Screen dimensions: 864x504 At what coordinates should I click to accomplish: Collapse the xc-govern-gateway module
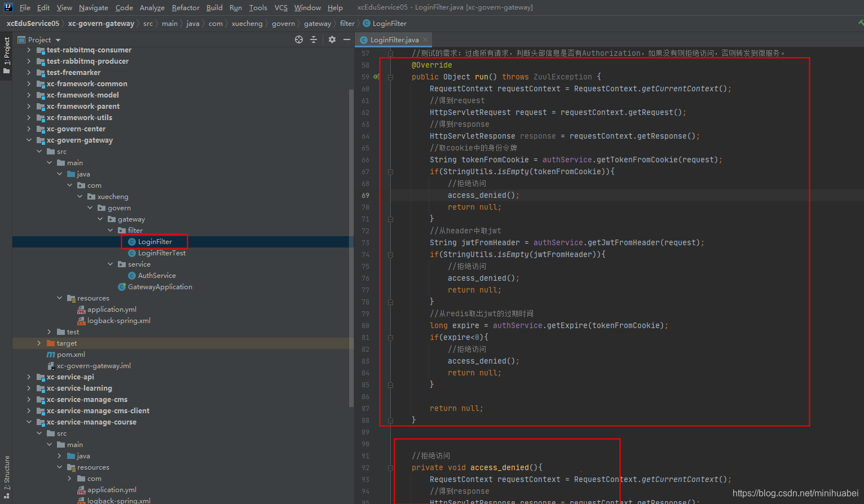point(29,140)
